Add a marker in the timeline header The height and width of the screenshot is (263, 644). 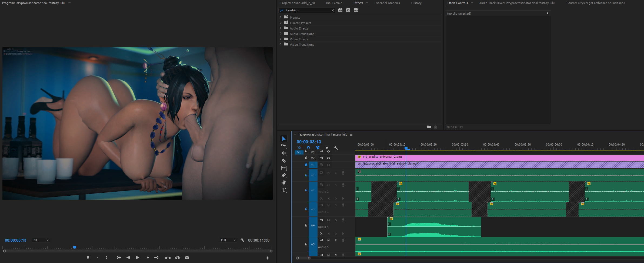click(x=327, y=148)
